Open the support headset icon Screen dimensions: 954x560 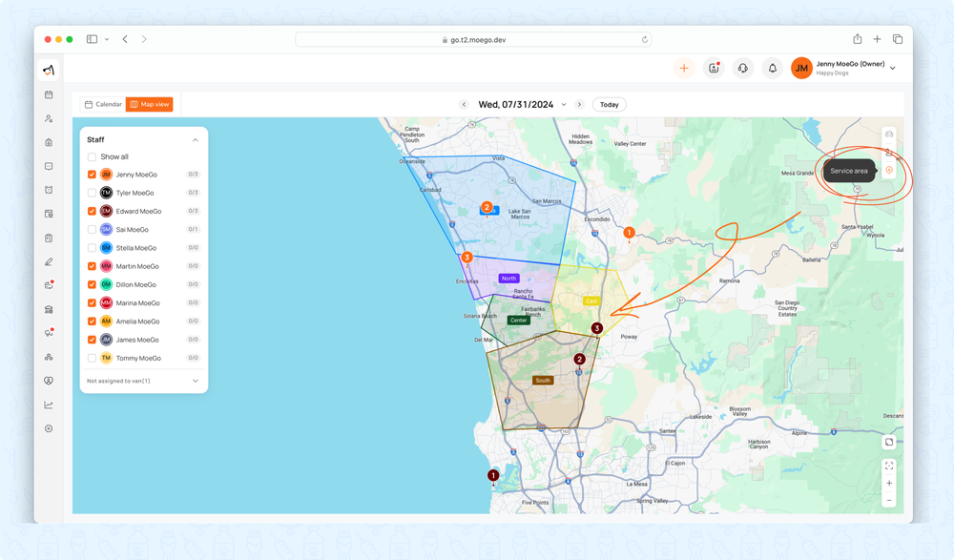743,68
